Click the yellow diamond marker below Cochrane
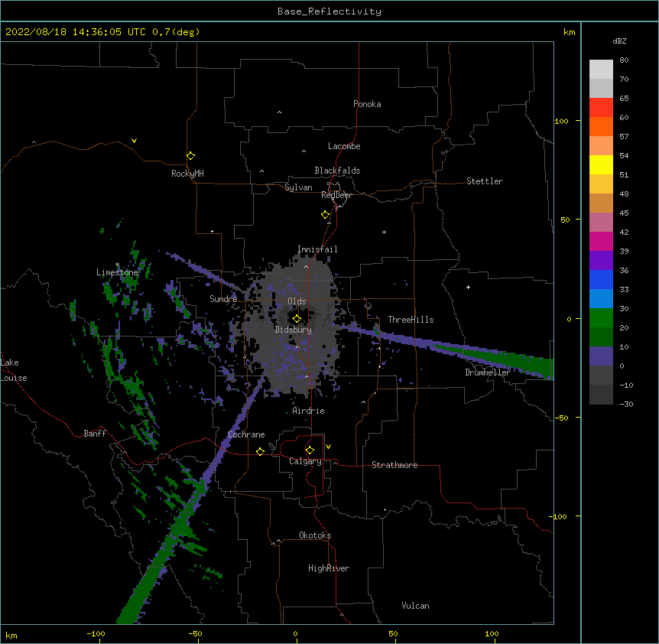Viewport: 659px width, 644px height. pyautogui.click(x=260, y=451)
